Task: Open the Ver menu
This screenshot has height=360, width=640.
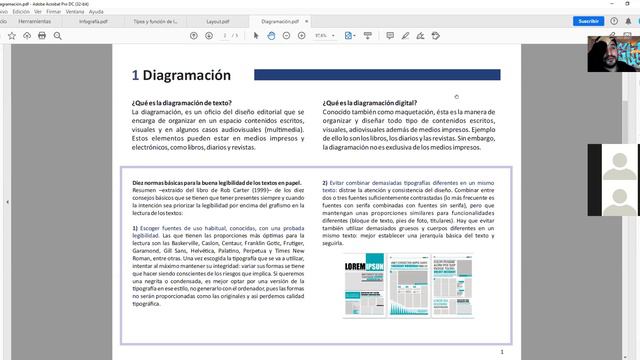Action: tap(38, 12)
